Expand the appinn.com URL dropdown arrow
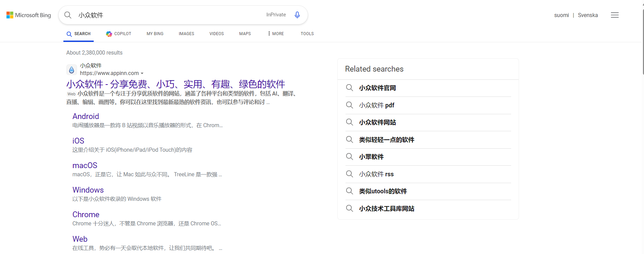This screenshot has height=254, width=644. pyautogui.click(x=142, y=73)
